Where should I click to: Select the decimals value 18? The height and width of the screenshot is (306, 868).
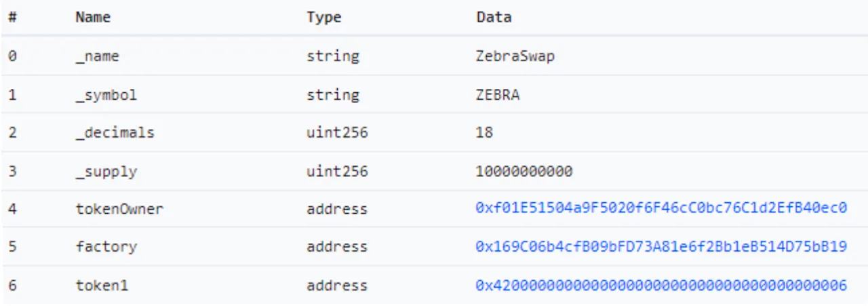tap(485, 132)
